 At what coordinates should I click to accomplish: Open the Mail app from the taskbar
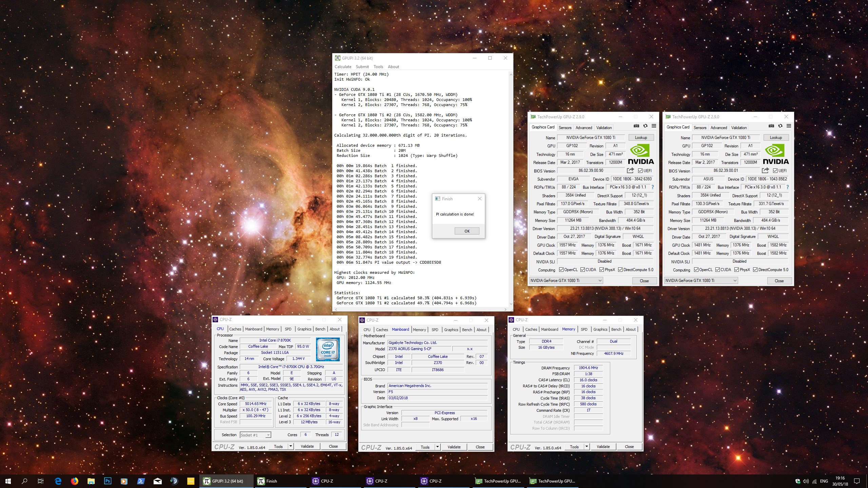point(157,481)
